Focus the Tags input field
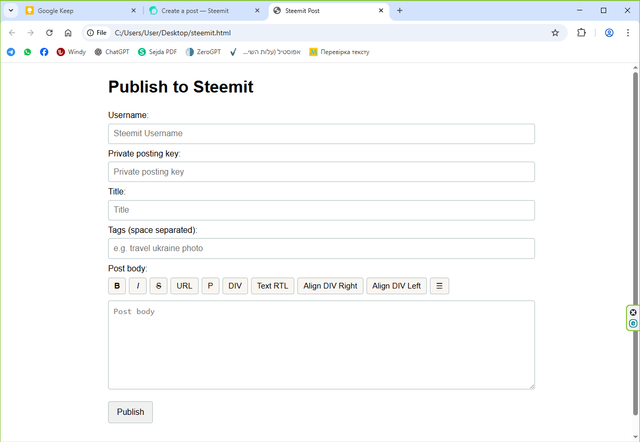The image size is (640, 442). click(x=321, y=248)
